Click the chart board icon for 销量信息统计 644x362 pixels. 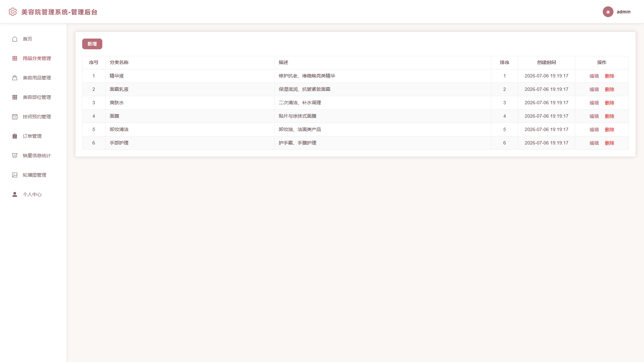[x=15, y=156]
